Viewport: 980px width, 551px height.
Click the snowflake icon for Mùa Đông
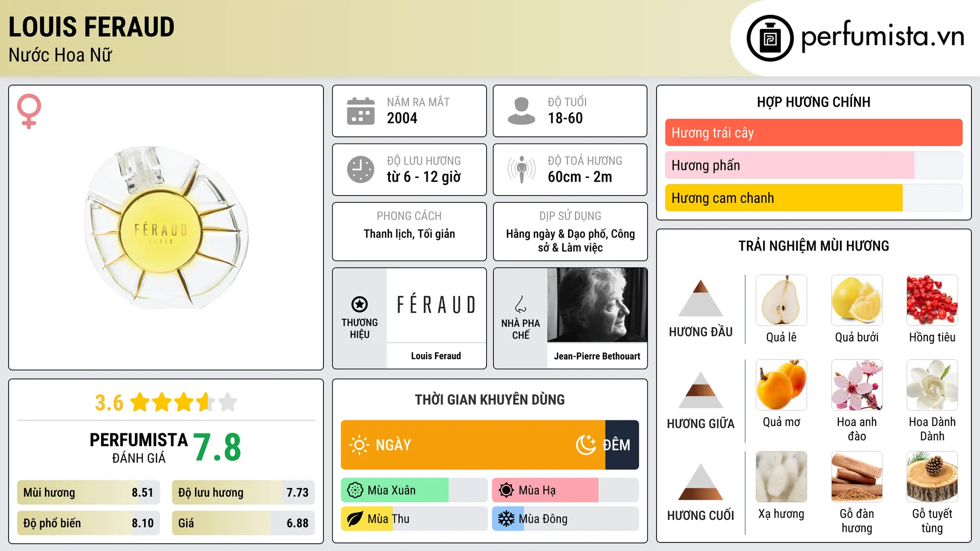pos(506,519)
